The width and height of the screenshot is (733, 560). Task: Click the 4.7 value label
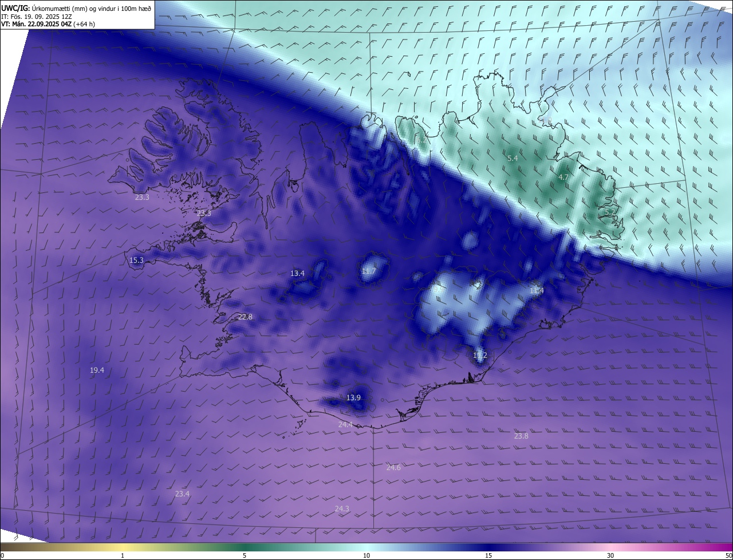(563, 178)
